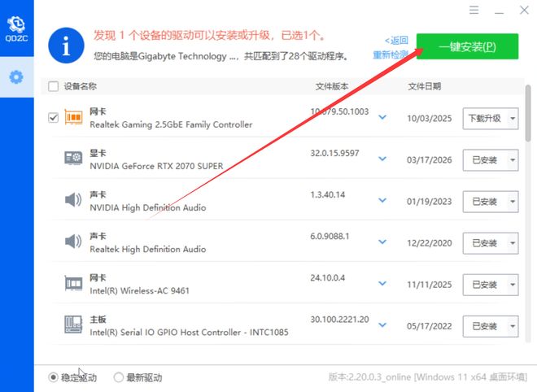Screen dimensions: 537x392
Task: Click the QDZC logo icon in the sidebar
Action: coord(16,28)
